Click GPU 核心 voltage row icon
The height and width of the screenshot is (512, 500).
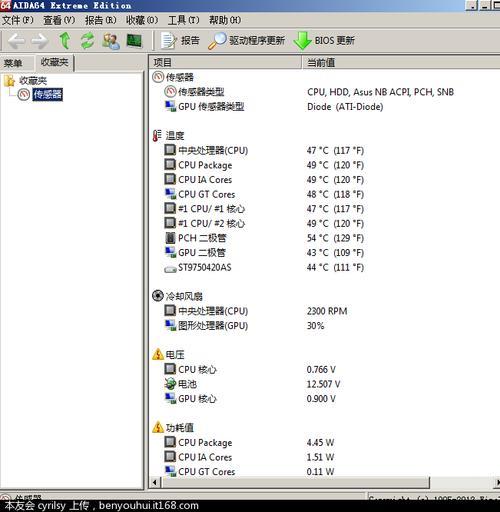tap(170, 398)
